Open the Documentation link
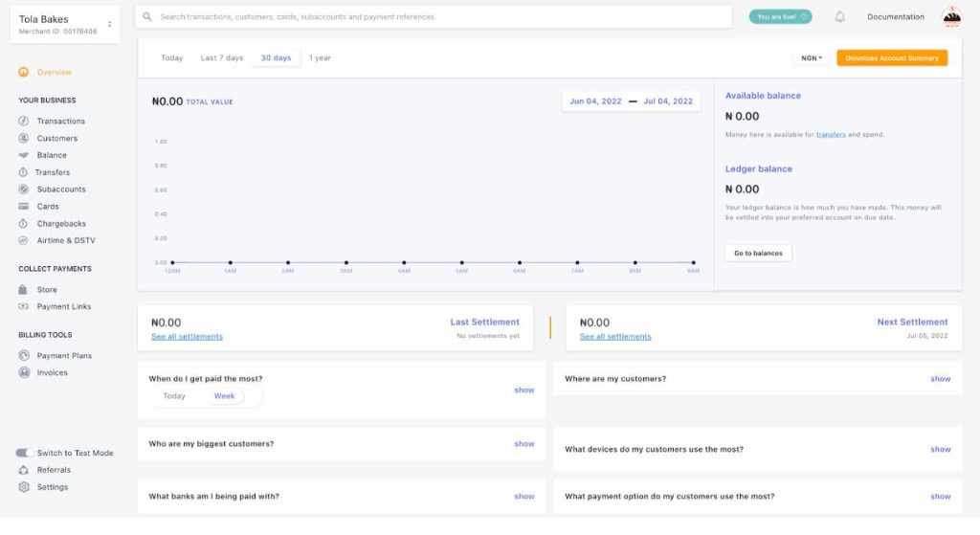 (x=896, y=17)
